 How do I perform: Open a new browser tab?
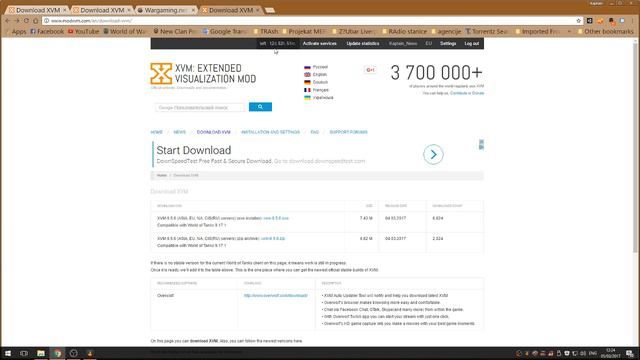pyautogui.click(x=269, y=10)
